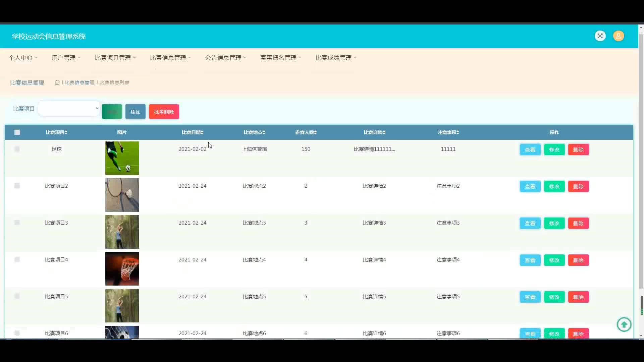Delete the 足球 row

pos(578,149)
